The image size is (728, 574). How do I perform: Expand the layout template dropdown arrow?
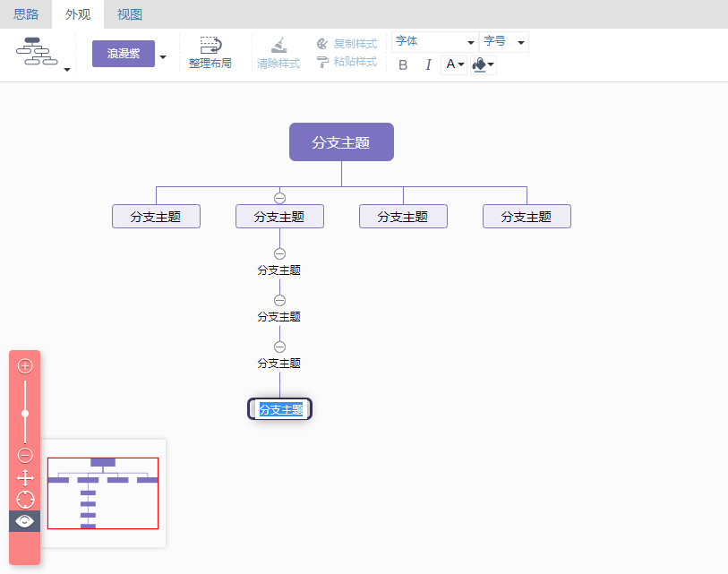coord(67,70)
